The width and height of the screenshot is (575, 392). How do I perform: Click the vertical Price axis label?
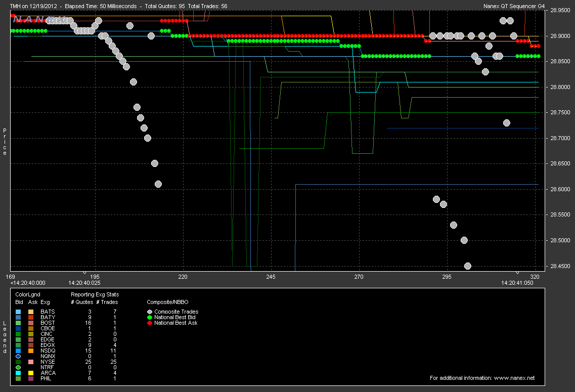(x=5, y=142)
